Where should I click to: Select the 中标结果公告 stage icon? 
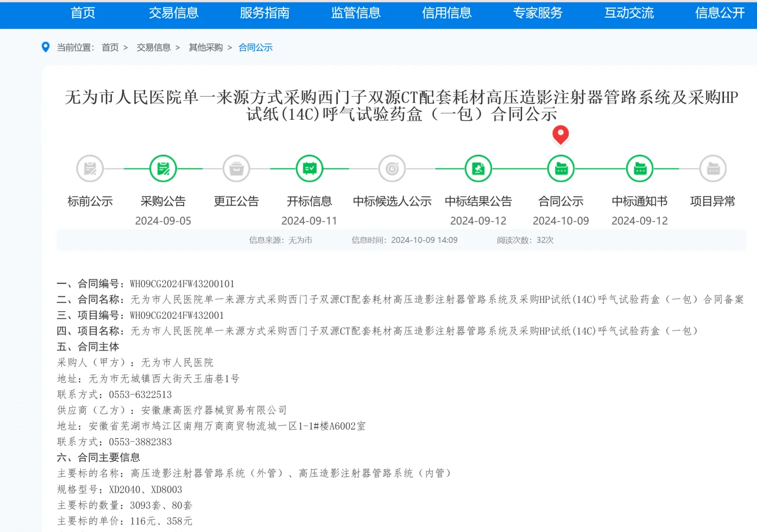pos(478,168)
